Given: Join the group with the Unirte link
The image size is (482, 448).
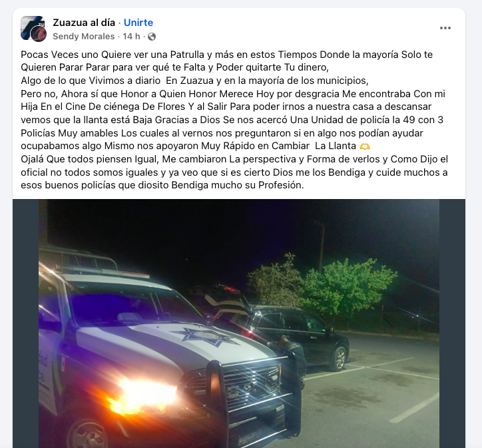Looking at the screenshot, I should click(138, 23).
